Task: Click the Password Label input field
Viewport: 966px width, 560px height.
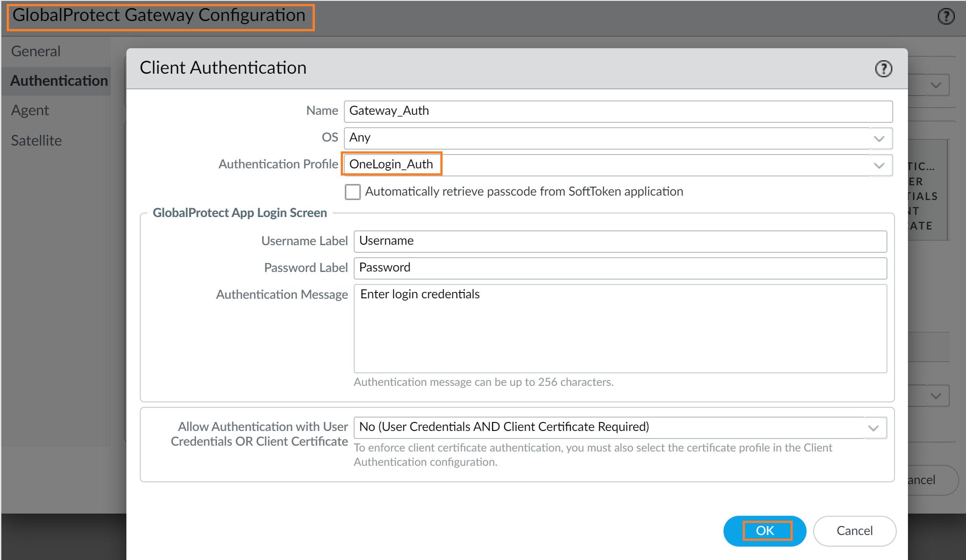Action: click(620, 268)
